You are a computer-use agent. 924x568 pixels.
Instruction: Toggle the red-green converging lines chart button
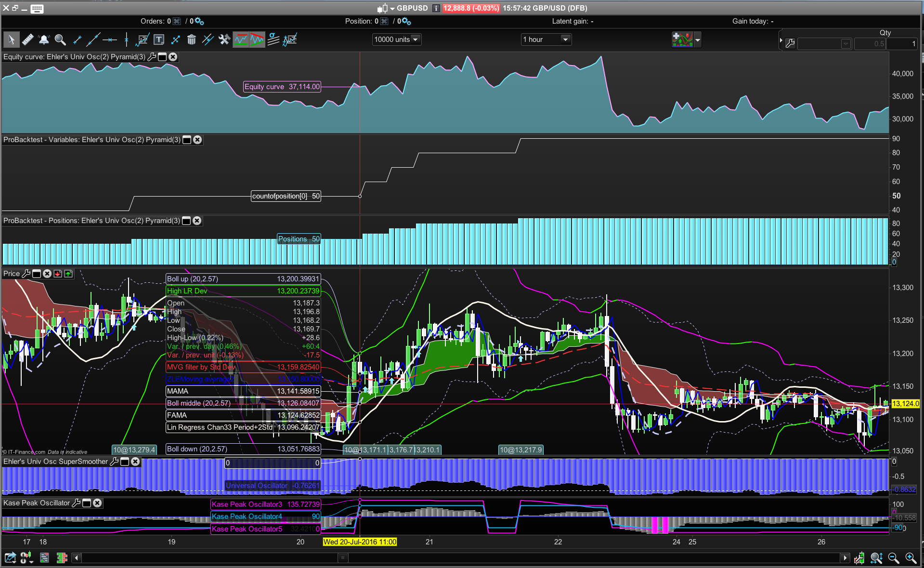pos(257,40)
